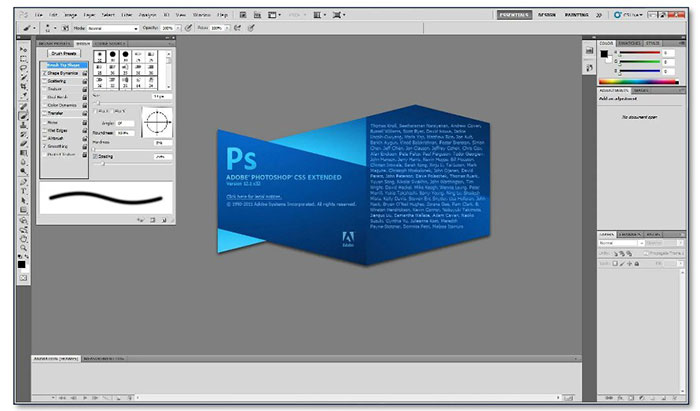700x411 pixels.
Task: Click here for legal notices link
Action: 254,197
